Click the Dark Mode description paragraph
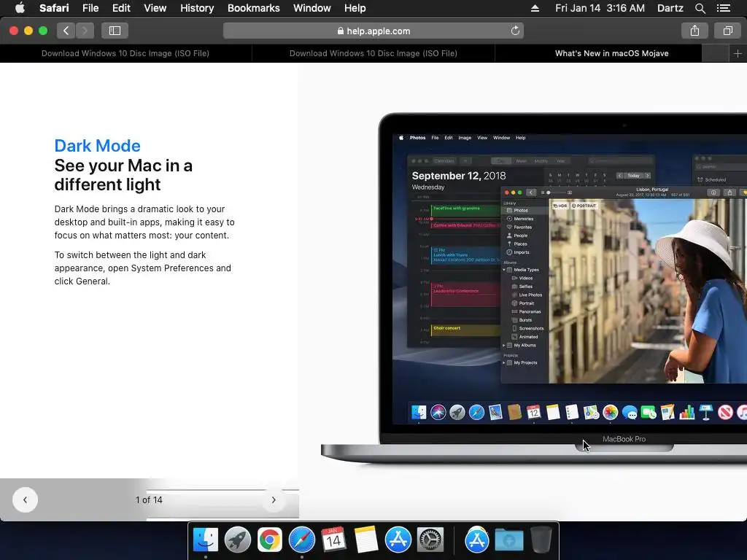Image resolution: width=747 pixels, height=560 pixels. click(144, 222)
